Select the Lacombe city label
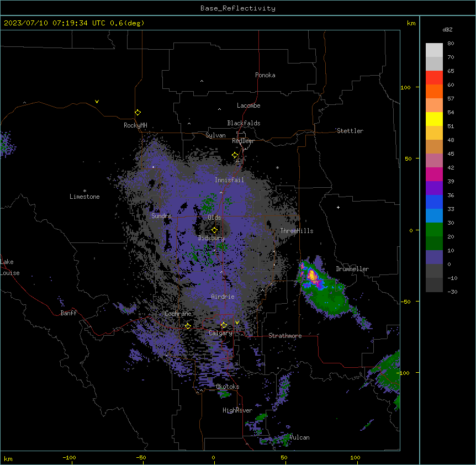The width and height of the screenshot is (476, 465). pyautogui.click(x=248, y=105)
